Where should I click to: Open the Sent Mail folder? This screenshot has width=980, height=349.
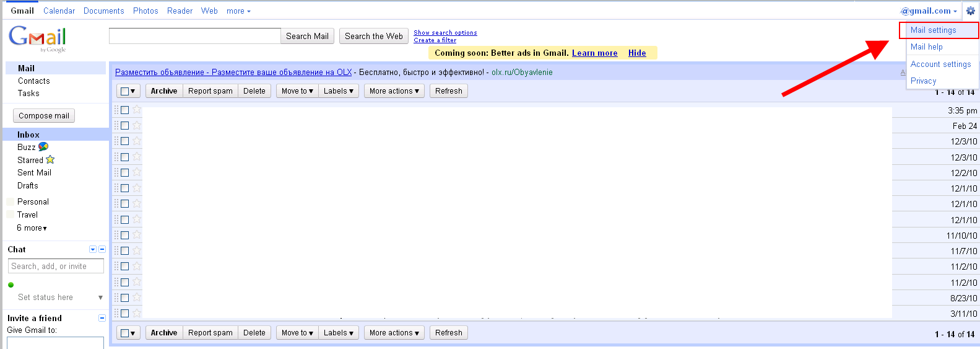34,172
